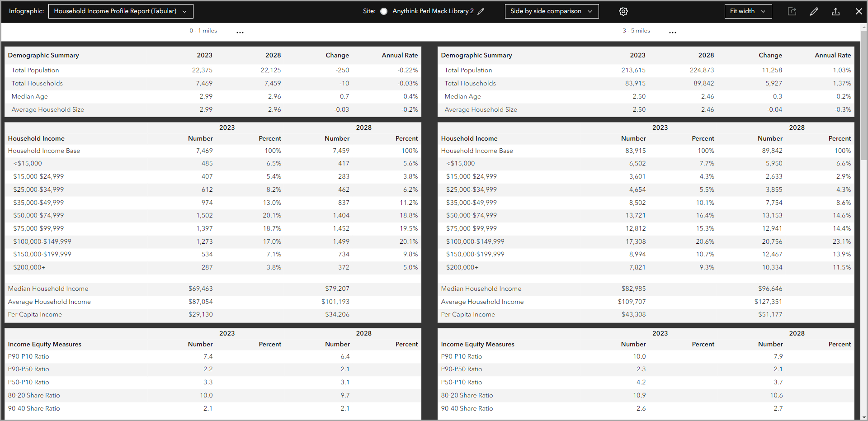This screenshot has height=421, width=868.
Task: Close the infographic with X icon
Action: [859, 11]
